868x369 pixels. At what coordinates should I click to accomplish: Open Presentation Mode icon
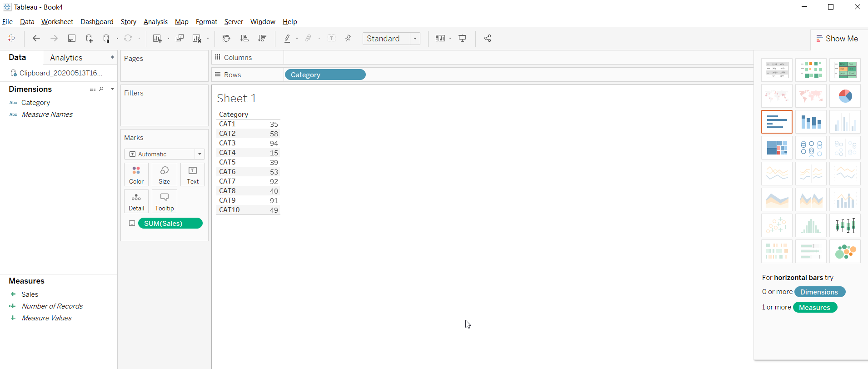pos(463,39)
